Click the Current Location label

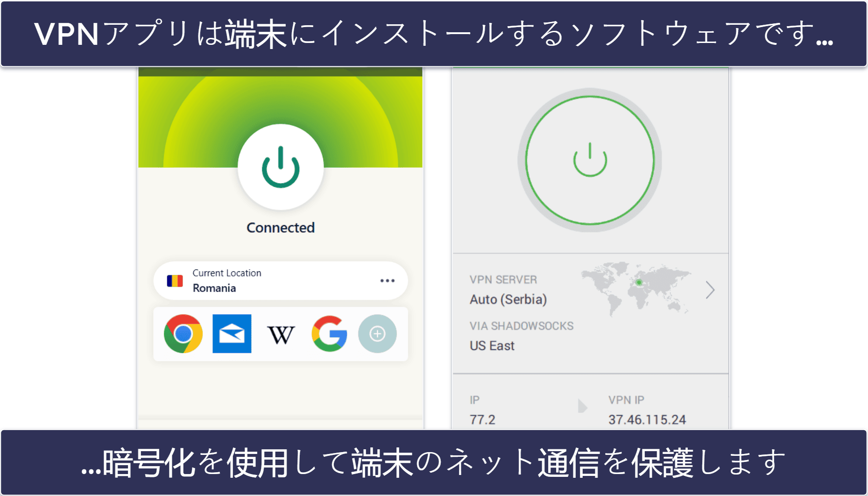227,273
